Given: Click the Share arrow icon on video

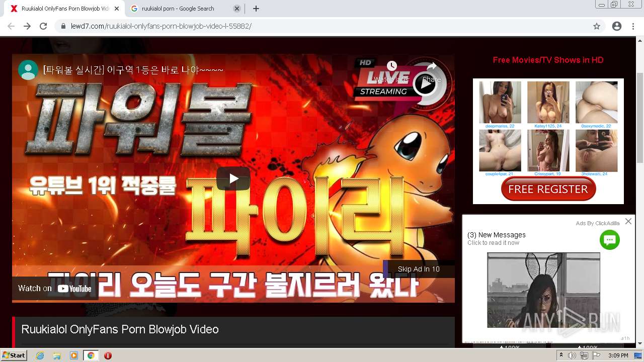Looking at the screenshot, I should (x=432, y=66).
